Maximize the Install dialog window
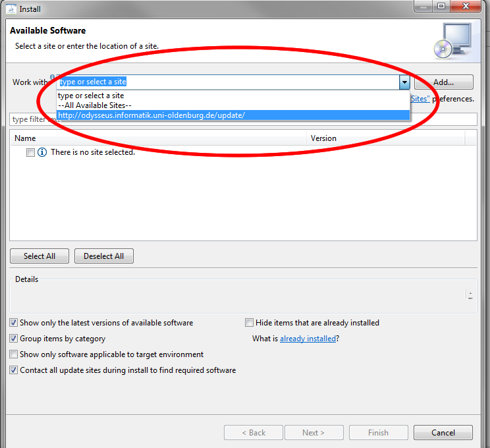 pos(441,6)
